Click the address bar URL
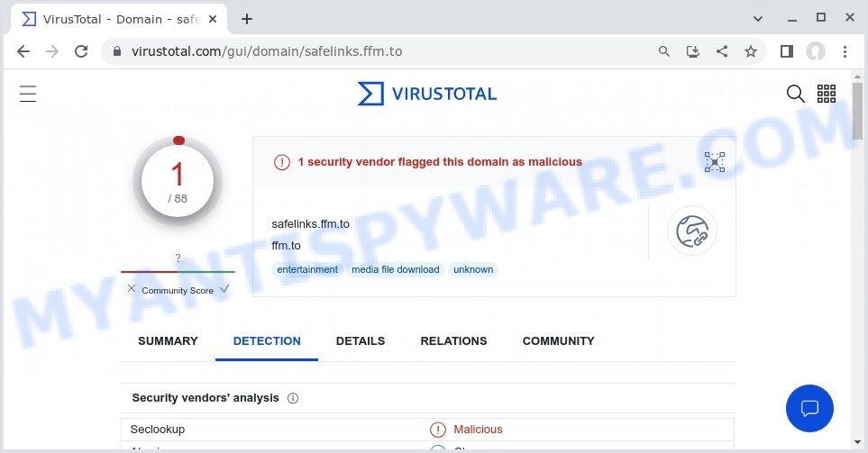 click(x=267, y=51)
